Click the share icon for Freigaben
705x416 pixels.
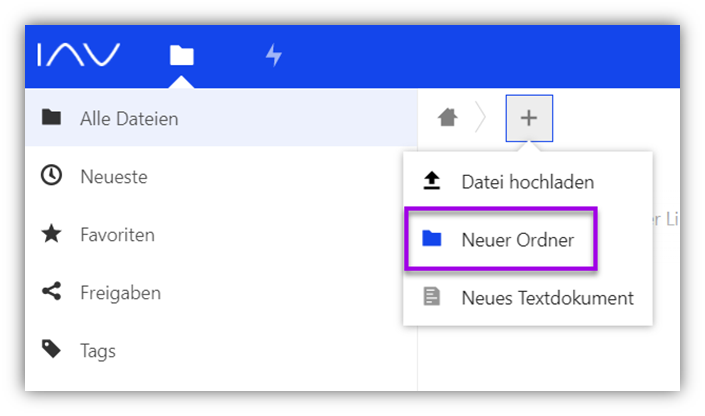(x=51, y=292)
